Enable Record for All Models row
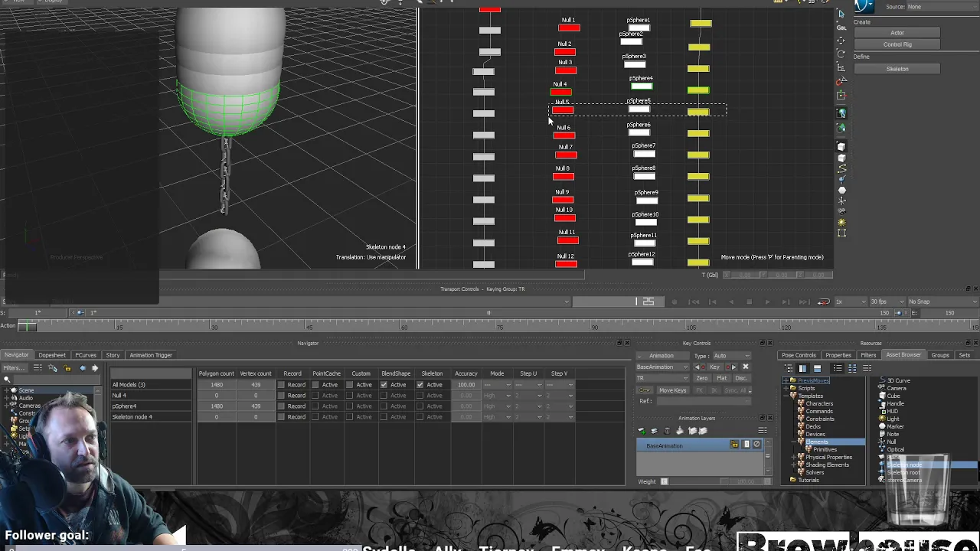The height and width of the screenshot is (551, 980). (282, 384)
